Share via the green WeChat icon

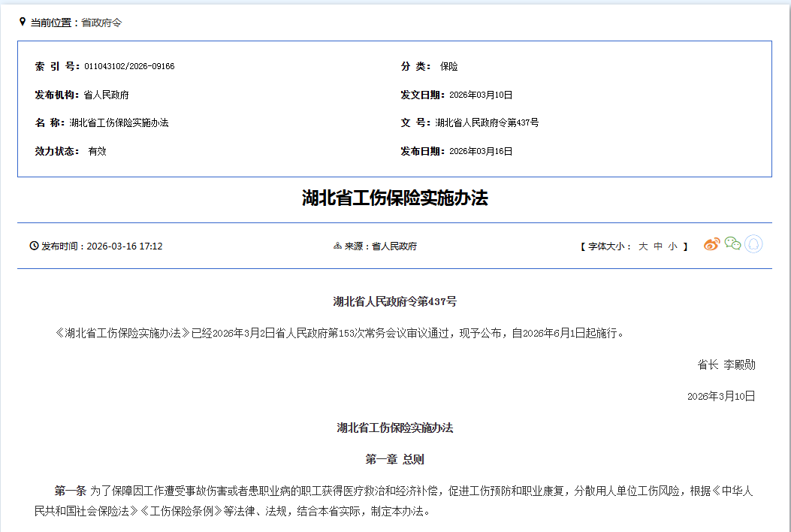click(732, 244)
